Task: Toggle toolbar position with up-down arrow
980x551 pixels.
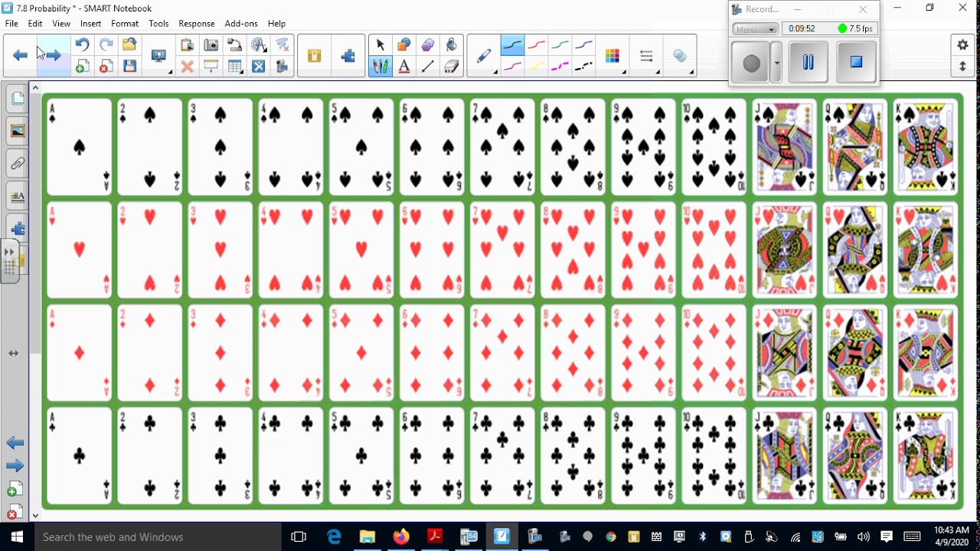Action: [962, 67]
